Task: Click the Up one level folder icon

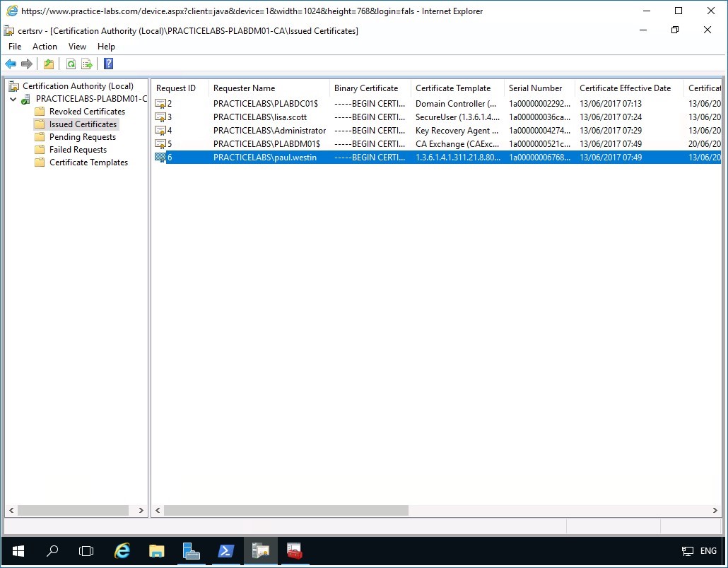Action: coord(49,64)
